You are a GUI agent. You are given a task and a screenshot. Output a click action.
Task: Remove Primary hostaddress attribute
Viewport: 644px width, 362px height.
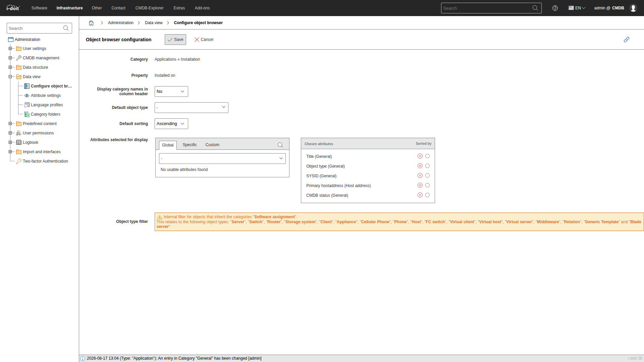(x=420, y=185)
